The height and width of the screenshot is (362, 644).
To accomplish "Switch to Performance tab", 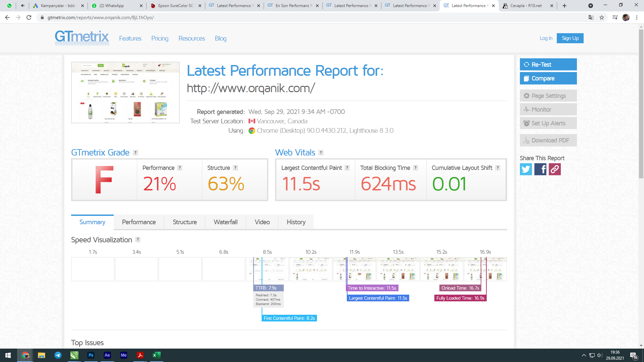I will [139, 222].
